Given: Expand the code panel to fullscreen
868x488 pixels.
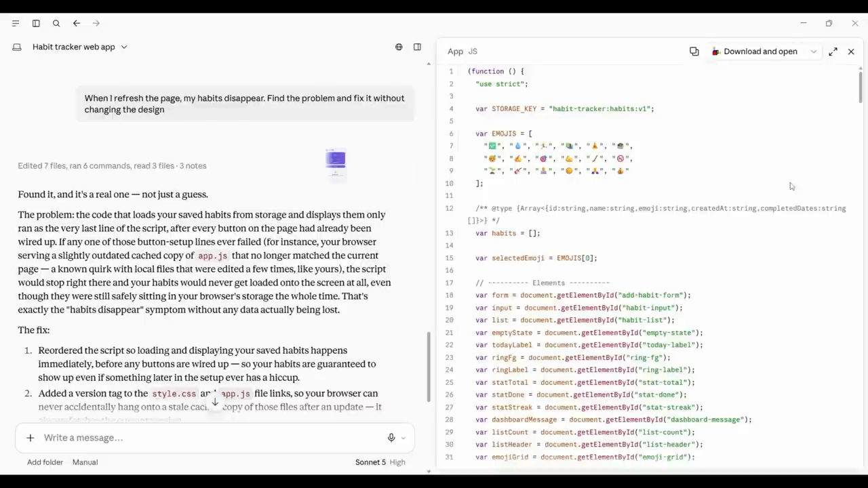Looking at the screenshot, I should point(833,52).
